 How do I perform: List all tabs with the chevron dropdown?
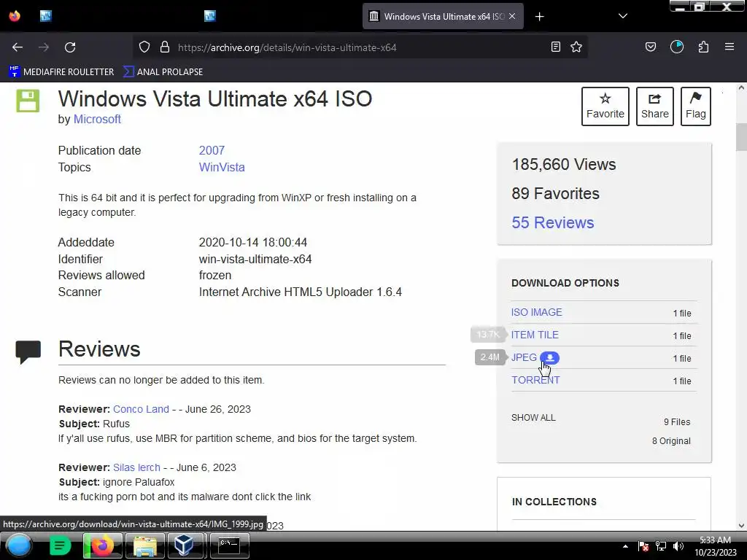623,16
